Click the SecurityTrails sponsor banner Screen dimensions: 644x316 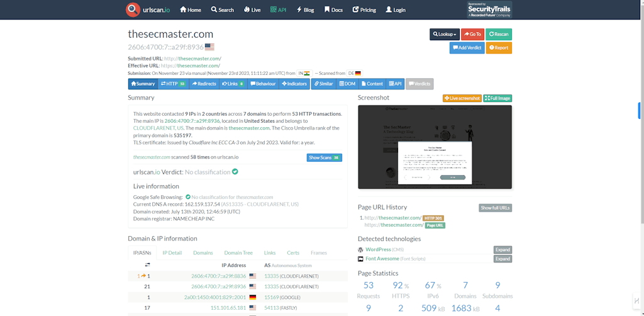(x=489, y=9)
